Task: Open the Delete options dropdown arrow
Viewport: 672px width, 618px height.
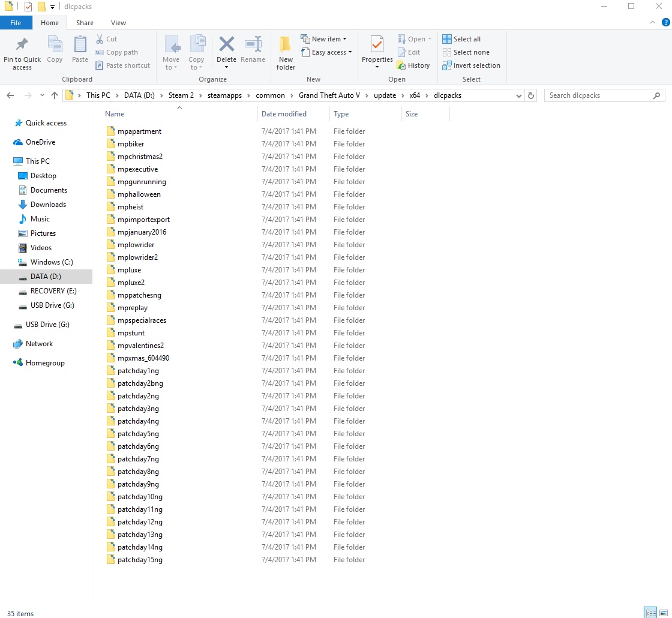Action: [226, 67]
